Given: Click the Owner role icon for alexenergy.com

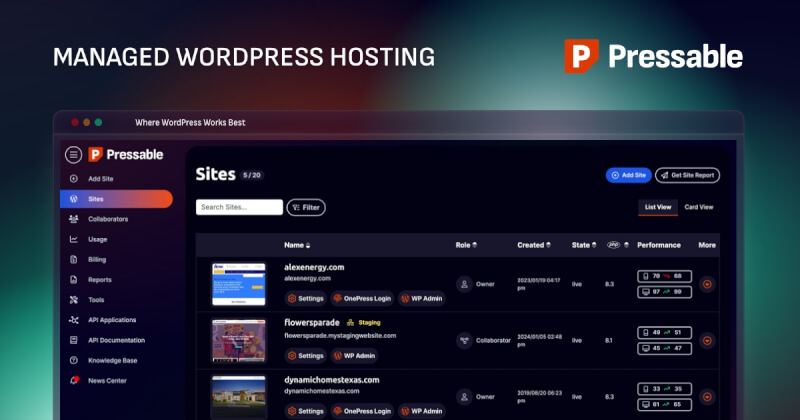Looking at the screenshot, I should [464, 284].
